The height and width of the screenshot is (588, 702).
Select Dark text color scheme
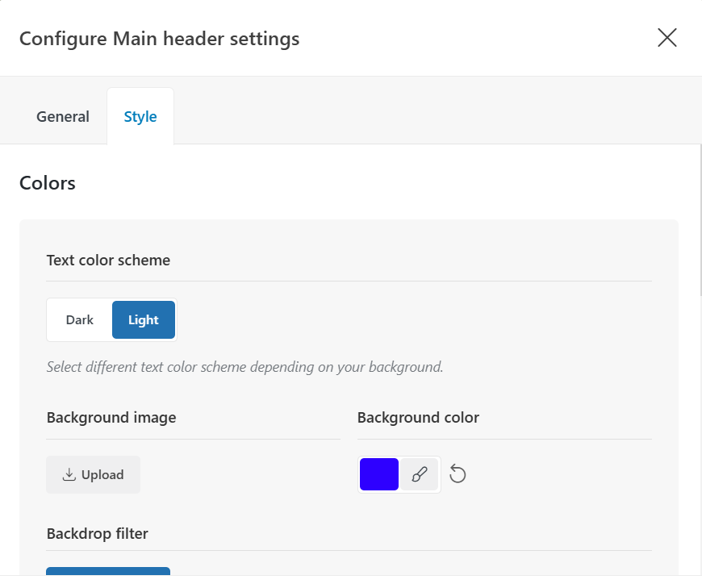[x=80, y=320]
